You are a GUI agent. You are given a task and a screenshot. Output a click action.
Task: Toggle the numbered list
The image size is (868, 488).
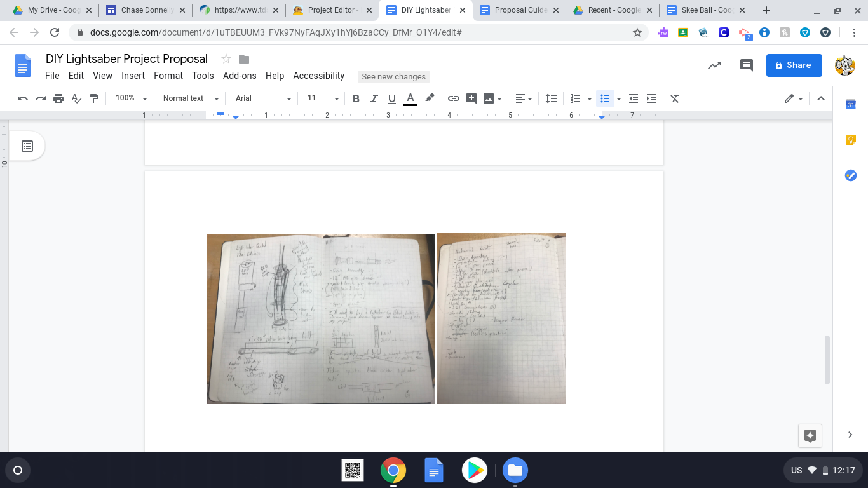pyautogui.click(x=576, y=98)
